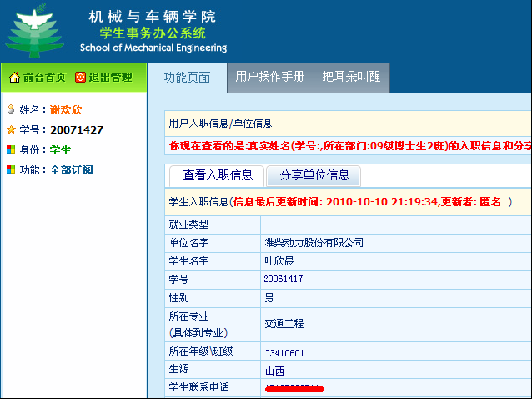This screenshot has height=399, width=532.
Task: Click the user name 谢欢欣
Action: point(66,109)
